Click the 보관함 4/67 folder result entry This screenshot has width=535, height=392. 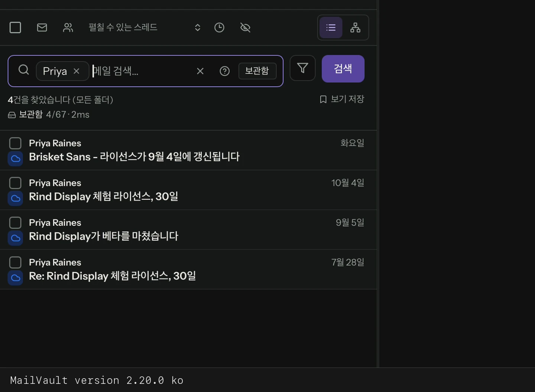49,114
